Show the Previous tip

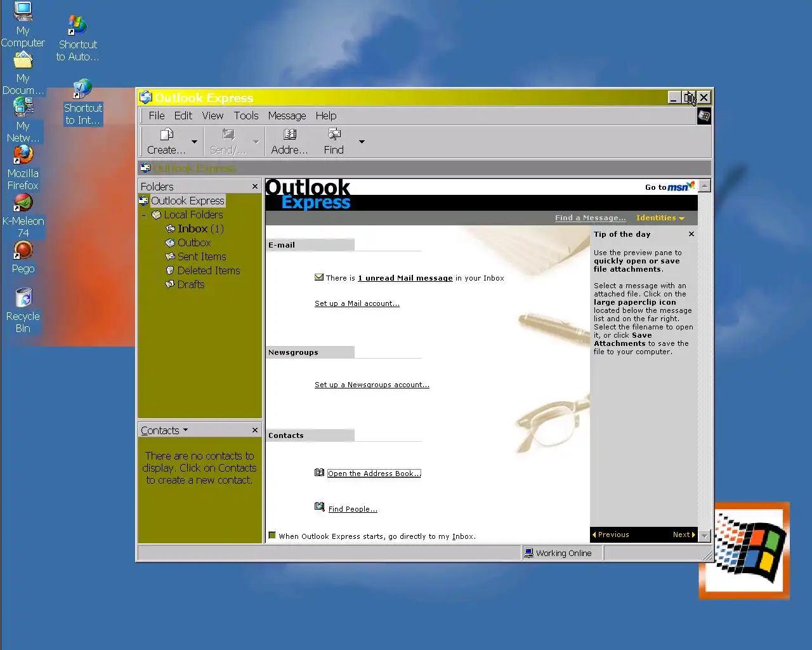610,534
